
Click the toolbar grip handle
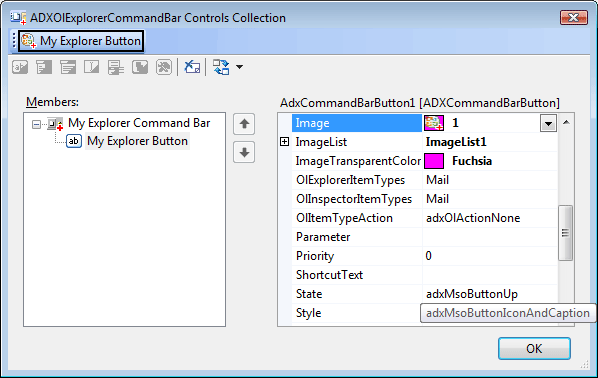click(14, 40)
